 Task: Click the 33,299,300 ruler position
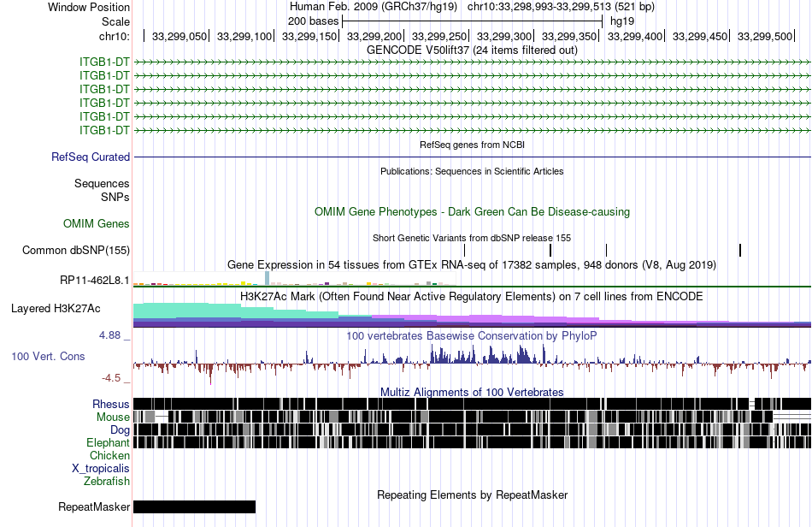504,36
